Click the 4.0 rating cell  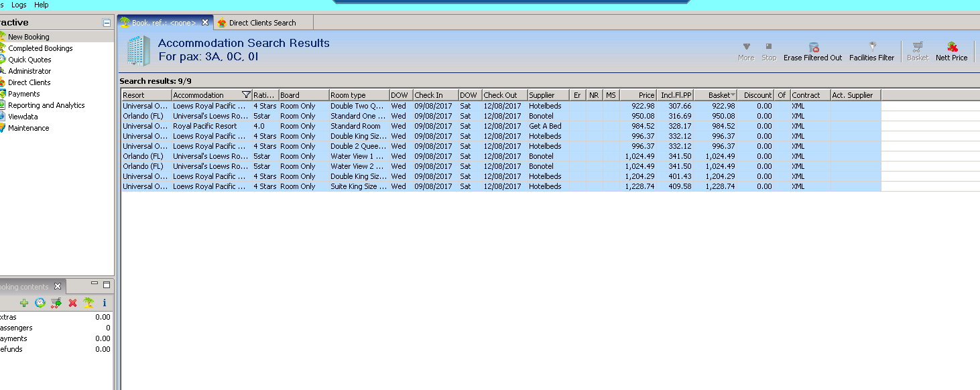click(265, 126)
